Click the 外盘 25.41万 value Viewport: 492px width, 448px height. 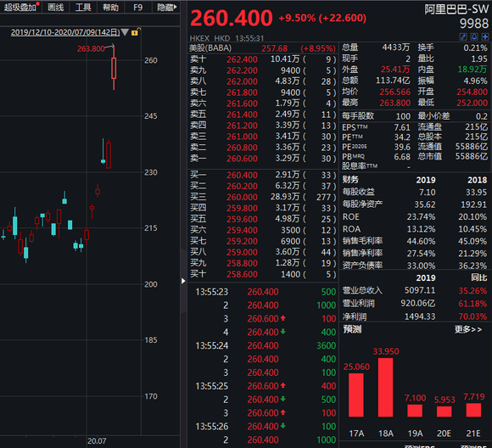pyautogui.click(x=395, y=70)
